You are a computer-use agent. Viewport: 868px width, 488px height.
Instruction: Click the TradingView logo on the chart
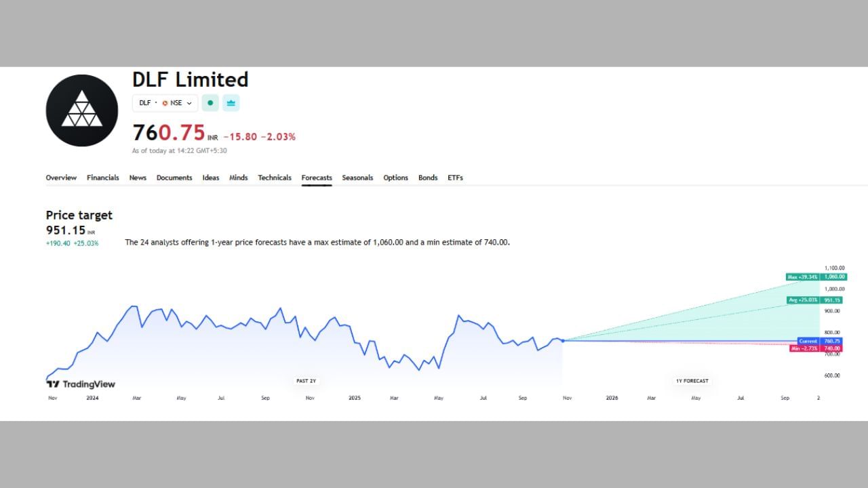81,384
